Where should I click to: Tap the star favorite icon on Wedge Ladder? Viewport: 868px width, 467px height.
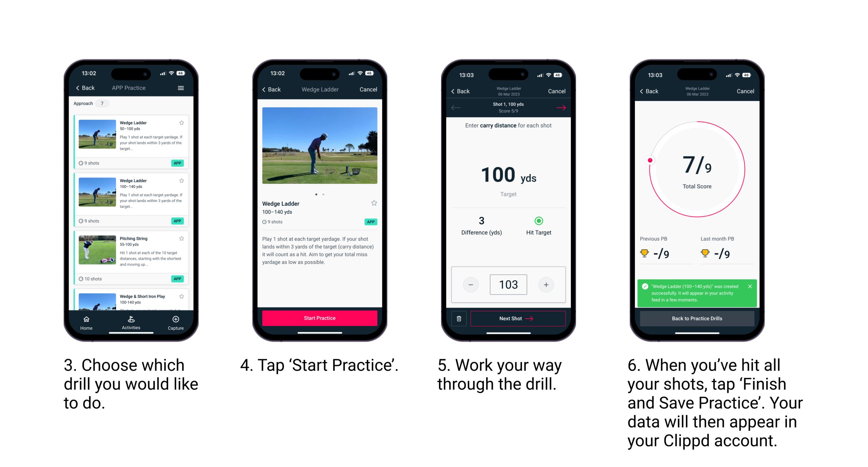[183, 122]
